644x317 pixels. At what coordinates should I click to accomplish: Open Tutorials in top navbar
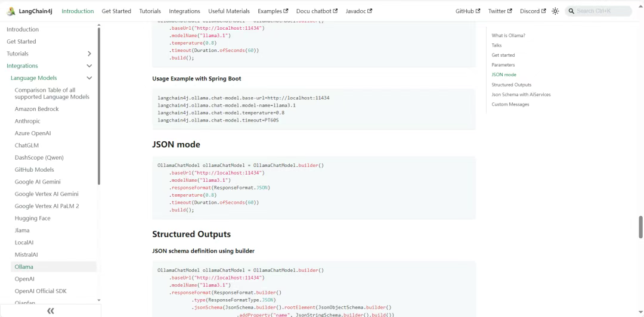pos(150,11)
